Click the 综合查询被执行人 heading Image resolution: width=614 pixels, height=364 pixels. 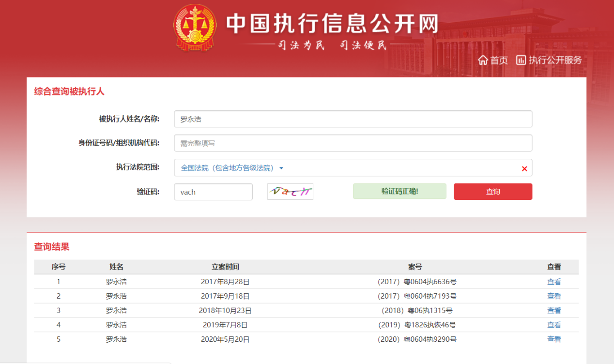[x=69, y=91]
